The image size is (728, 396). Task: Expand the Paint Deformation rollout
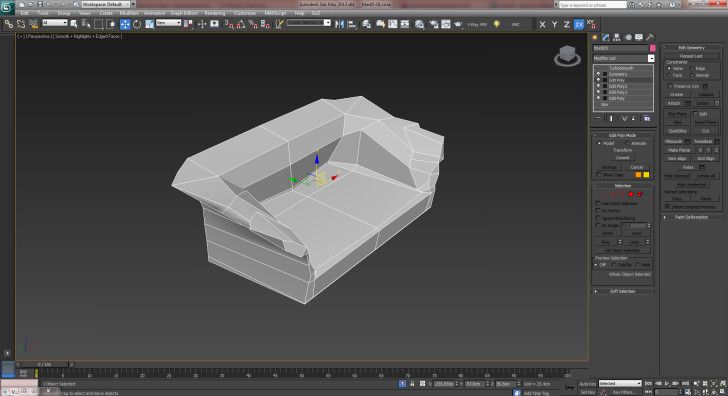tap(691, 217)
